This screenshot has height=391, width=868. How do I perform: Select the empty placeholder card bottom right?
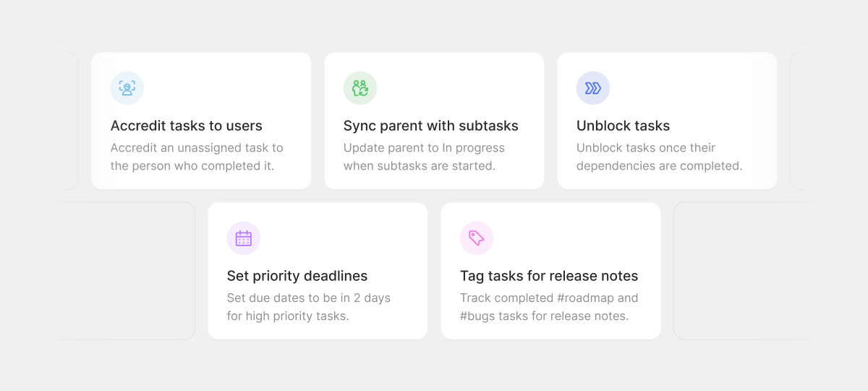click(x=746, y=271)
